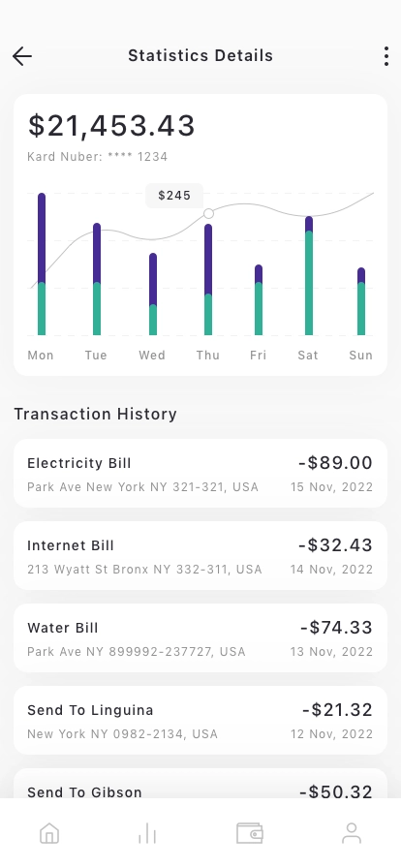
Task: Click the Thursday data point circle marker
Action: (208, 214)
